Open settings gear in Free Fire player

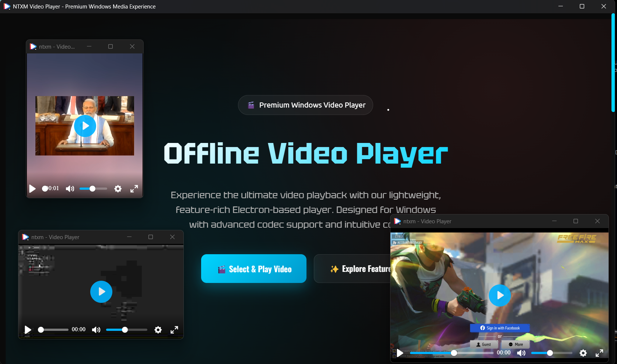(x=583, y=353)
